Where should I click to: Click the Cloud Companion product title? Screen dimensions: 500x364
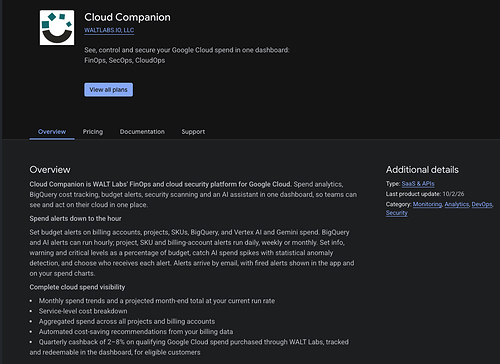pyautogui.click(x=127, y=17)
